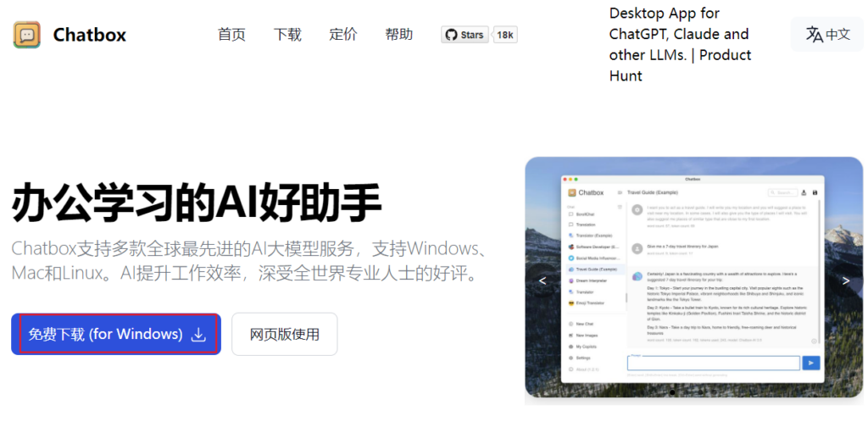
Task: Click the info icon under the Japan itinerary
Action: [814, 341]
